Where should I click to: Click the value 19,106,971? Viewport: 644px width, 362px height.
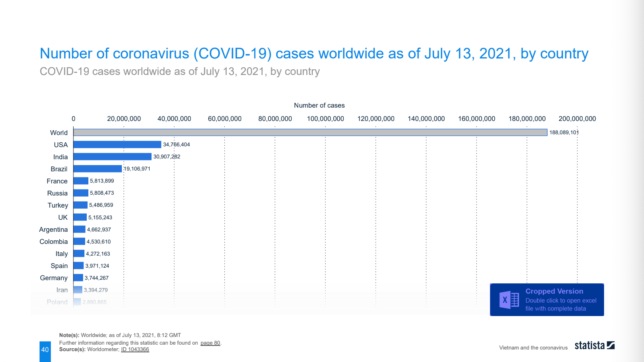tap(137, 169)
